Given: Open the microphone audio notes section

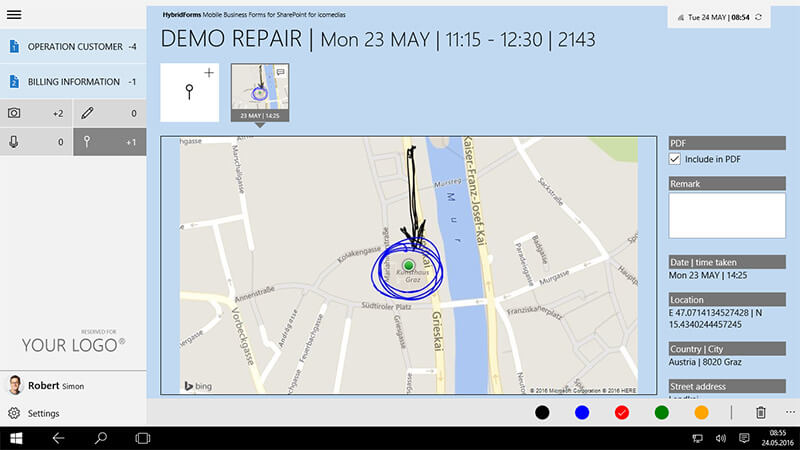Looking at the screenshot, I should point(36,142).
